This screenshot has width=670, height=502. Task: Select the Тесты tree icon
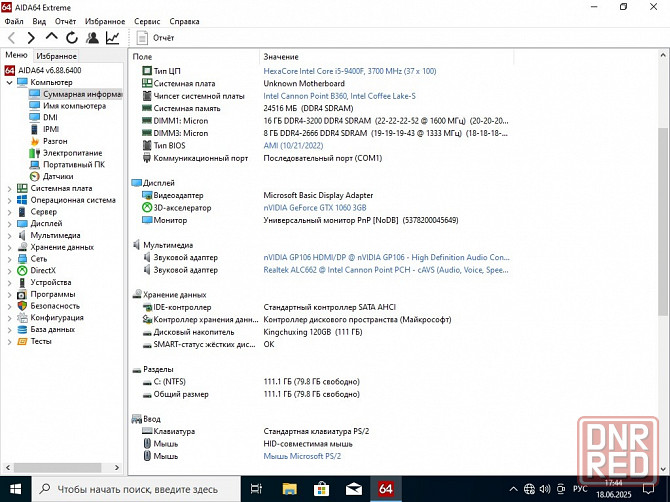pyautogui.click(x=22, y=341)
